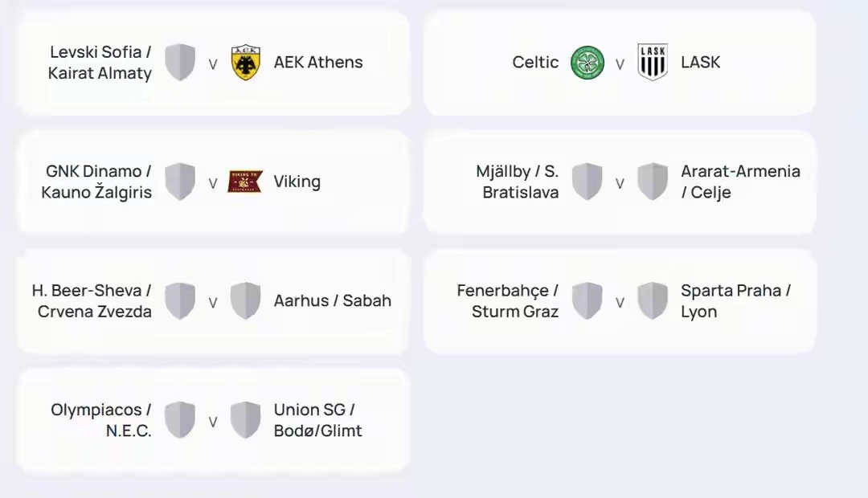Open the Celtic team name
This screenshot has height=498, width=868.
[535, 62]
